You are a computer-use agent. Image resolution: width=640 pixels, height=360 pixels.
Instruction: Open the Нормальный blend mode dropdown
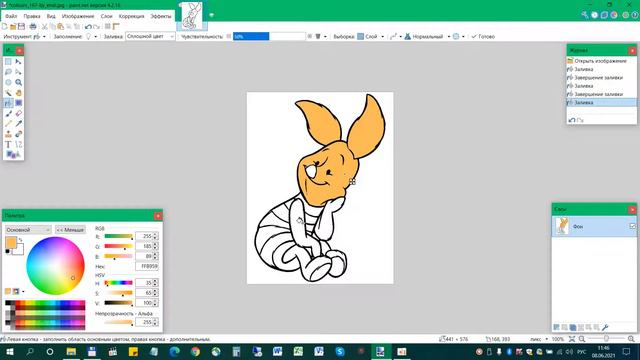tap(427, 36)
